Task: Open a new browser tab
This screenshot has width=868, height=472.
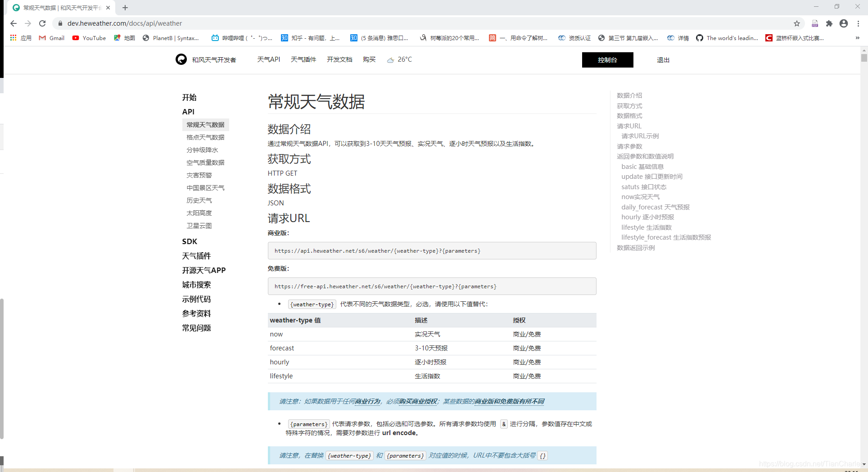Action: (x=125, y=8)
